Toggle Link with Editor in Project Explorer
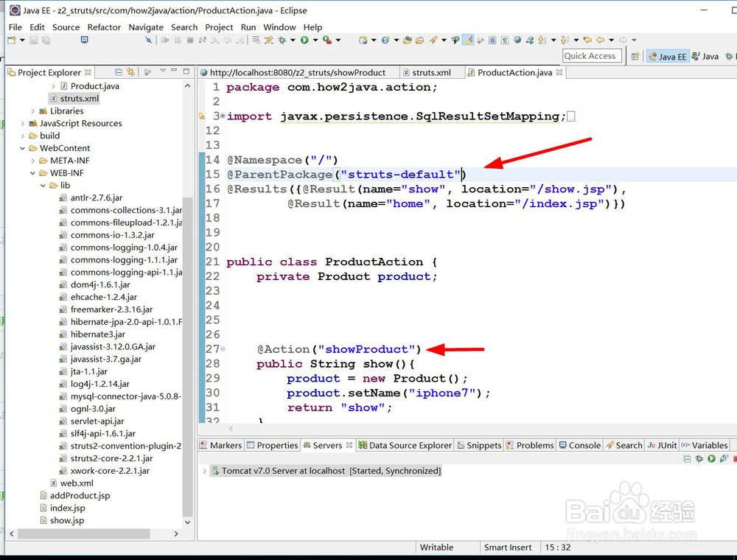This screenshot has height=560, width=737. pyautogui.click(x=130, y=72)
